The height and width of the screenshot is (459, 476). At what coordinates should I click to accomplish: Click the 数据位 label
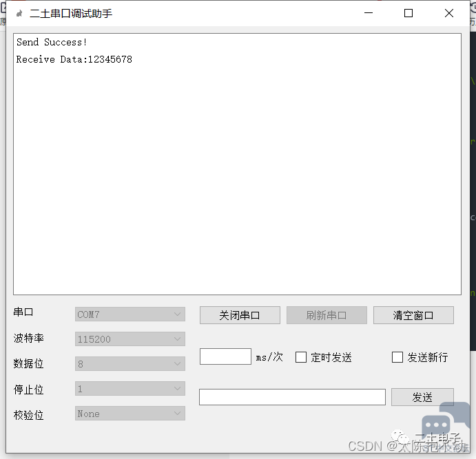coord(29,363)
